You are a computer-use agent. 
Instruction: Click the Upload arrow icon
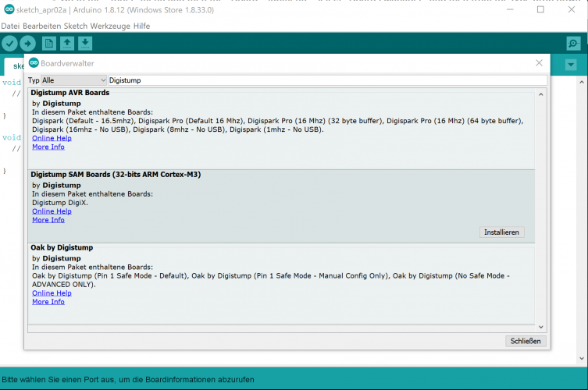tap(28, 44)
